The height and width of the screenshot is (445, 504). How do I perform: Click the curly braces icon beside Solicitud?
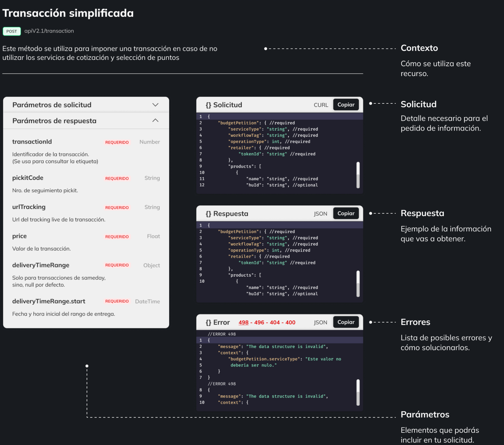208,105
